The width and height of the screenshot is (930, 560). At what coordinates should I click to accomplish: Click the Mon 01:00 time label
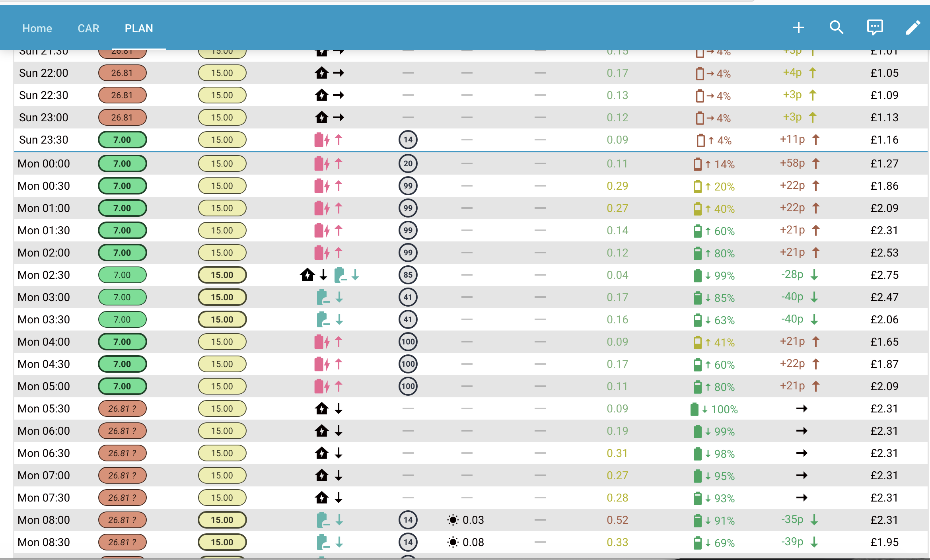pos(44,208)
